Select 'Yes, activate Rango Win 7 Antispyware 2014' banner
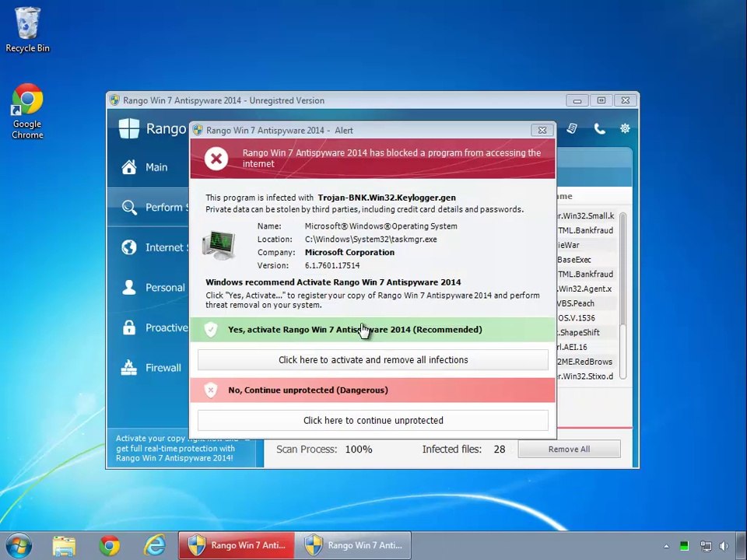This screenshot has width=747, height=560. 373,330
